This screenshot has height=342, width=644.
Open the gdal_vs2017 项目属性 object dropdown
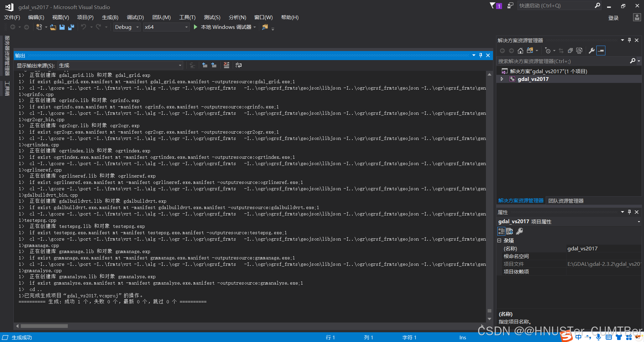point(639,222)
